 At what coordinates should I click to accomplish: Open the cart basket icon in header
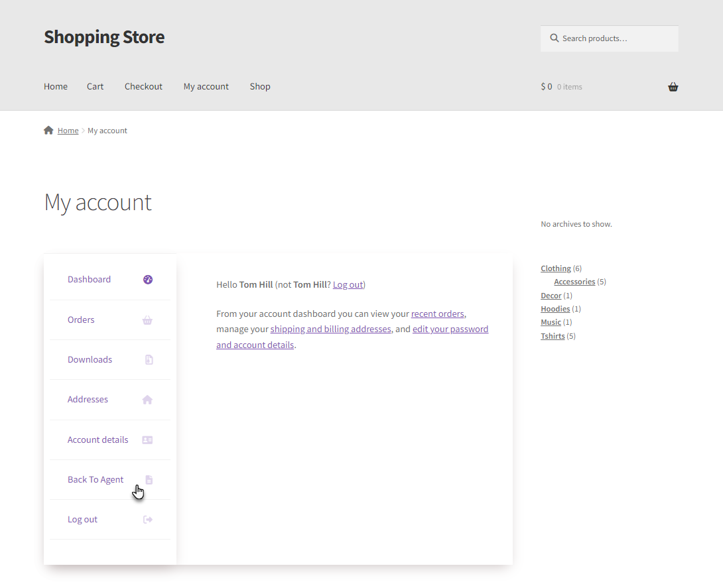click(x=673, y=87)
